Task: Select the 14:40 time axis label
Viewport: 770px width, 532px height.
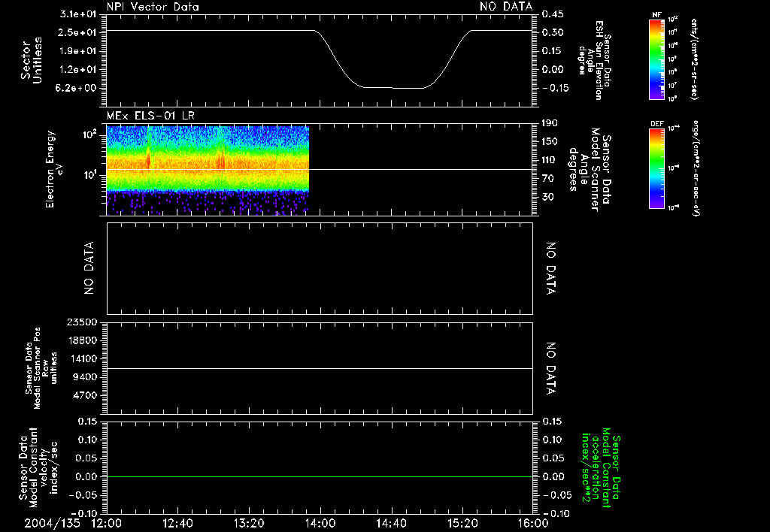Action: click(391, 523)
